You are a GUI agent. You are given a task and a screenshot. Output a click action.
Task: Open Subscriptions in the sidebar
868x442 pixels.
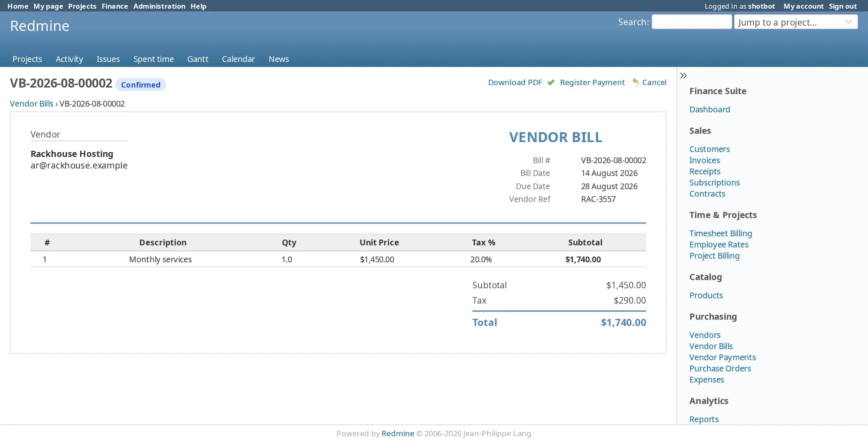(x=715, y=183)
